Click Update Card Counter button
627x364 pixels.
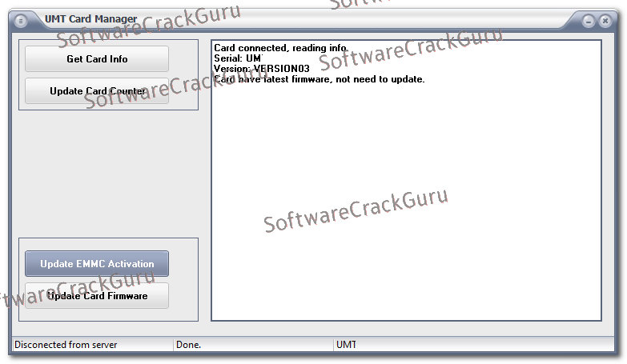97,91
